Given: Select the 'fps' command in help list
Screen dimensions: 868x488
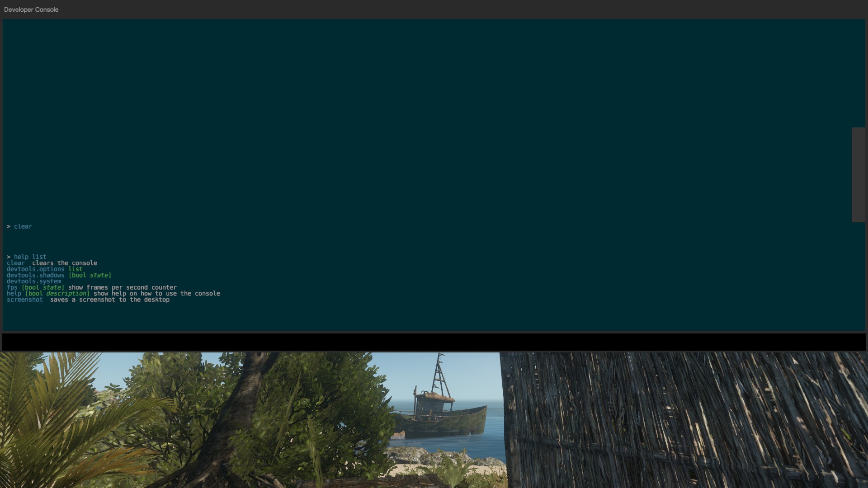Looking at the screenshot, I should click(12, 287).
